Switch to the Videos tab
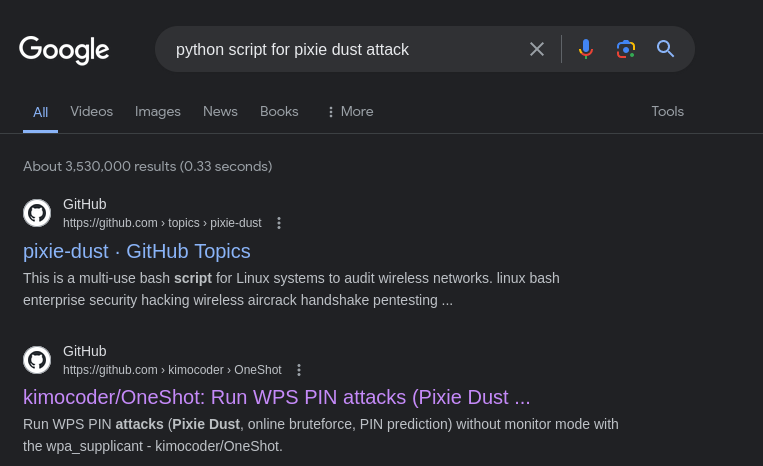Image resolution: width=763 pixels, height=466 pixels. click(x=91, y=111)
